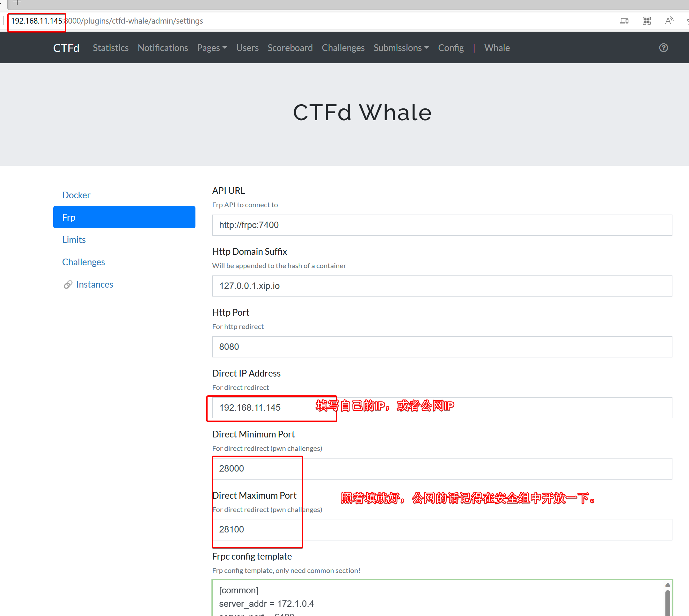Open the Challenges sidebar settings tab
Screen dimensions: 689x616
[124, 262]
